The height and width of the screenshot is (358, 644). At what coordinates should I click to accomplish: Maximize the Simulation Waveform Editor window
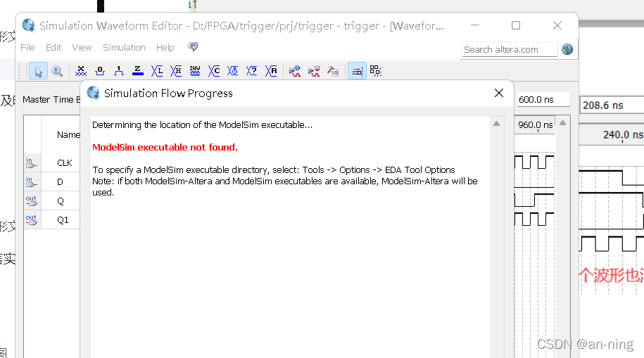pos(516,25)
